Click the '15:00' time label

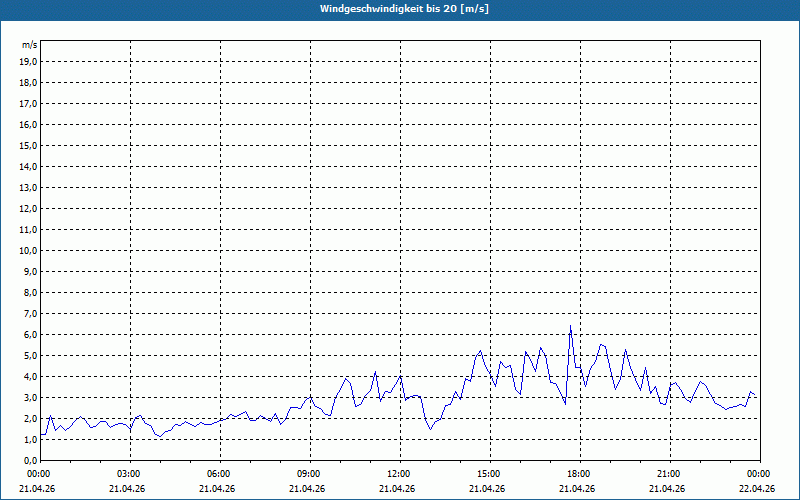coord(490,474)
